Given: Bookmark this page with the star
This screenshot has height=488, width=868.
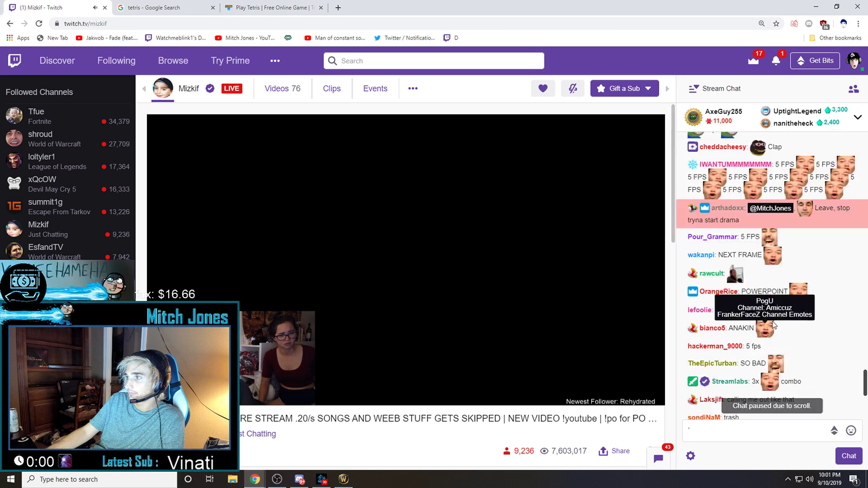Looking at the screenshot, I should click(776, 23).
